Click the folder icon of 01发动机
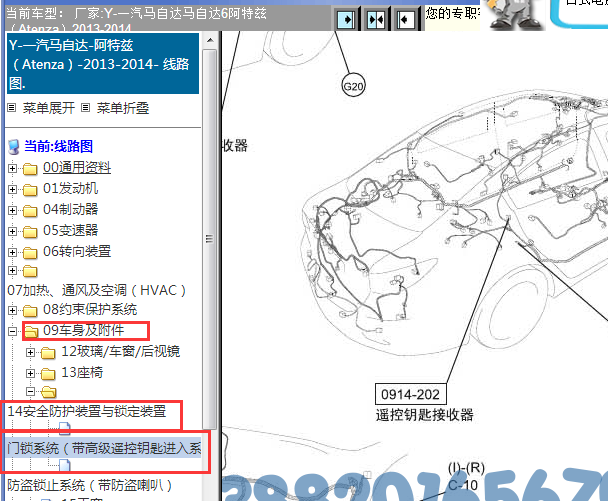The image size is (608, 501). pyautogui.click(x=30, y=190)
